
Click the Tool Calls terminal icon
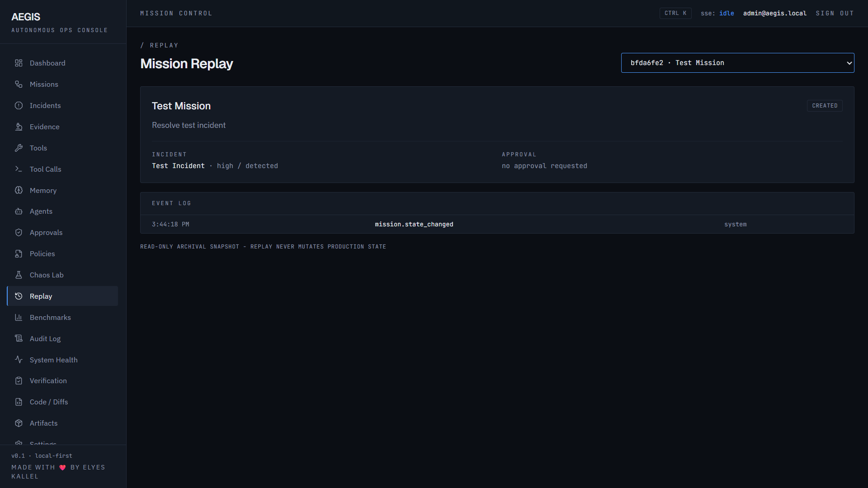(x=19, y=169)
